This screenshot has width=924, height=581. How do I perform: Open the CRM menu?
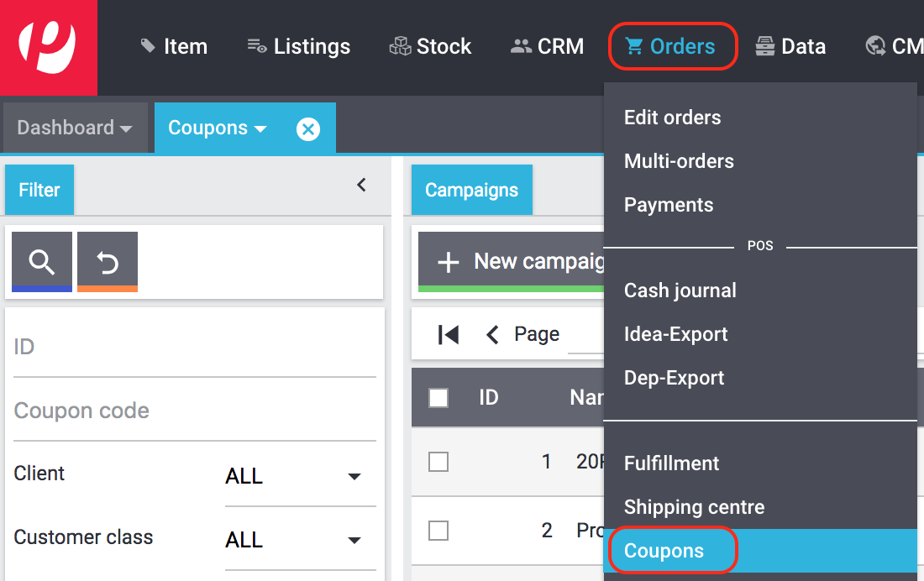coord(547,46)
